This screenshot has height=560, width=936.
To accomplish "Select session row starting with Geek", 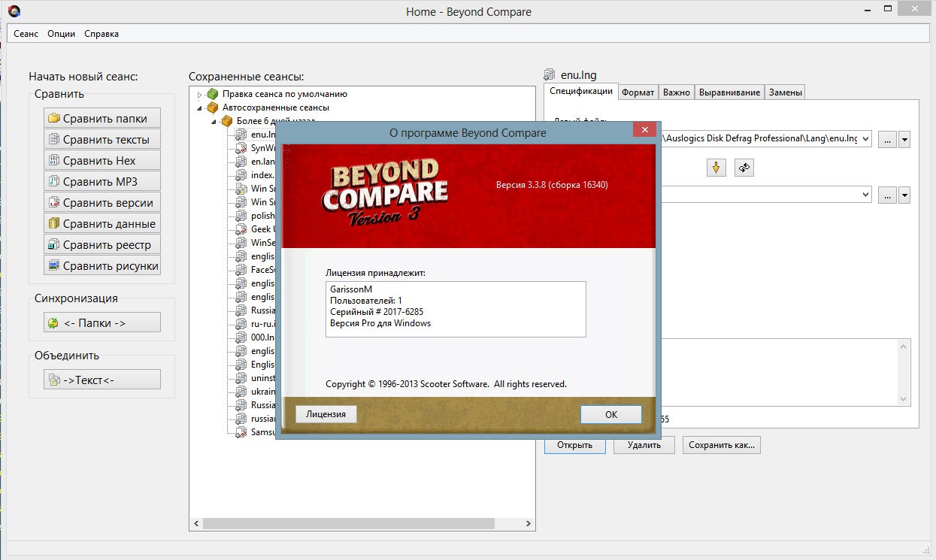I will (x=255, y=229).
